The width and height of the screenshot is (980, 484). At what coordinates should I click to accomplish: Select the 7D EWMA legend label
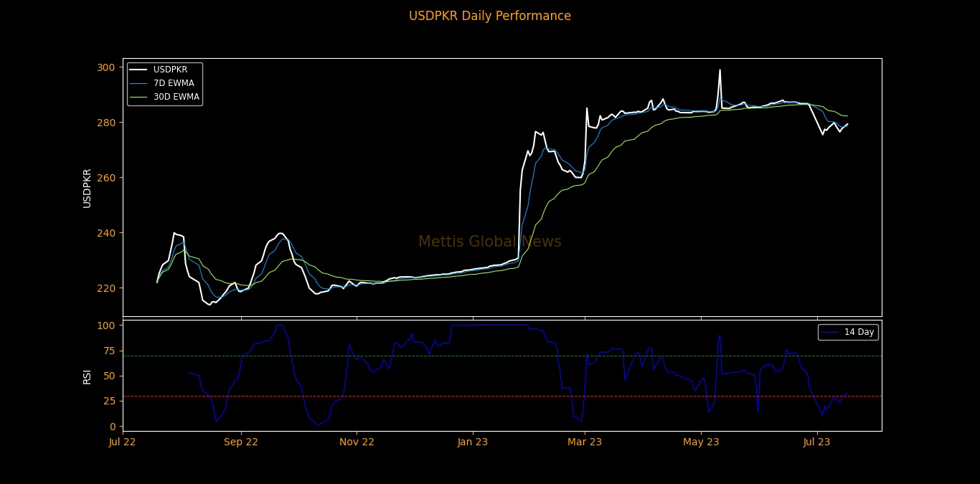(174, 83)
